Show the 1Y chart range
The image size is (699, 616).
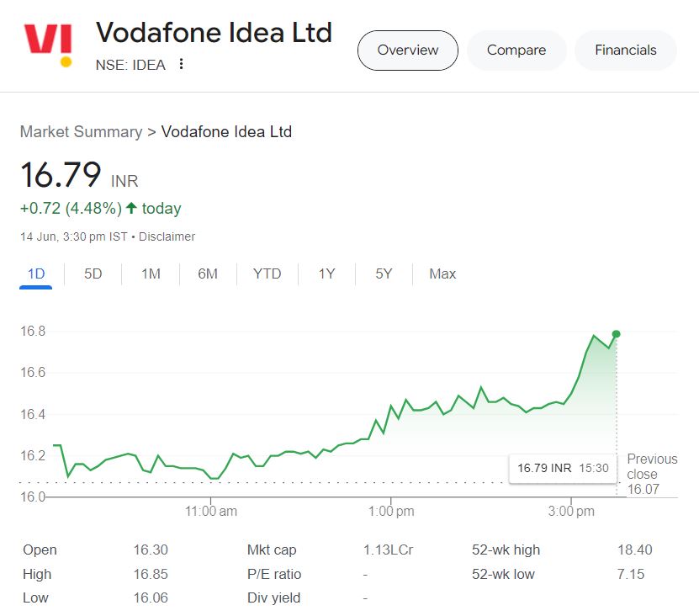tap(326, 273)
